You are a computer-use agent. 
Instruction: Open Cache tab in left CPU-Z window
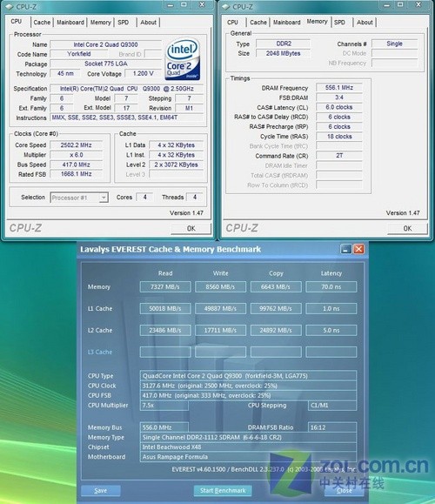(42, 22)
